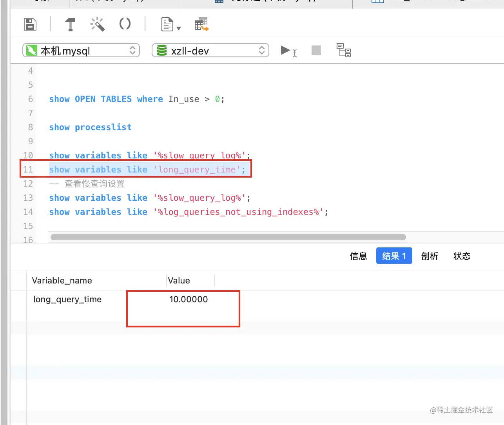This screenshot has width=504, height=425.
Task: Click line number 14 in the gutter
Action: [x=28, y=212]
